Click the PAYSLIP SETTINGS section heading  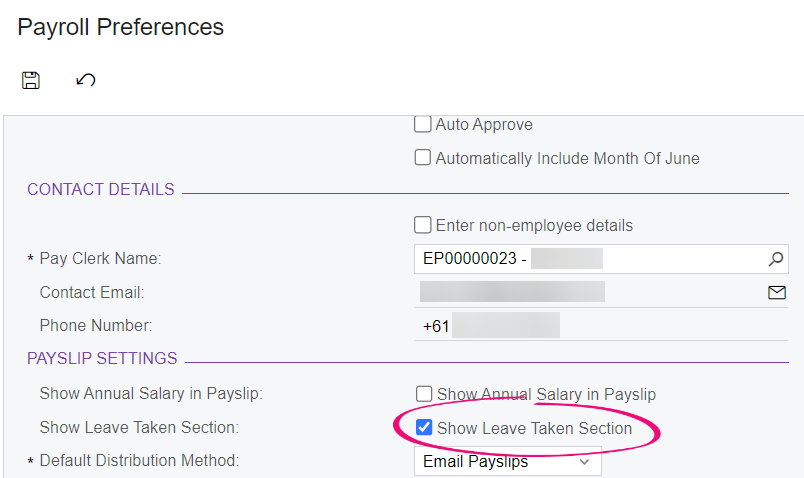point(102,358)
